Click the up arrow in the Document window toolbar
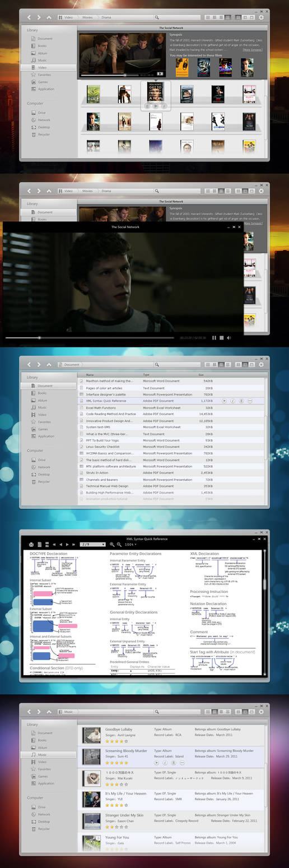The image size is (289, 868). pos(48,365)
